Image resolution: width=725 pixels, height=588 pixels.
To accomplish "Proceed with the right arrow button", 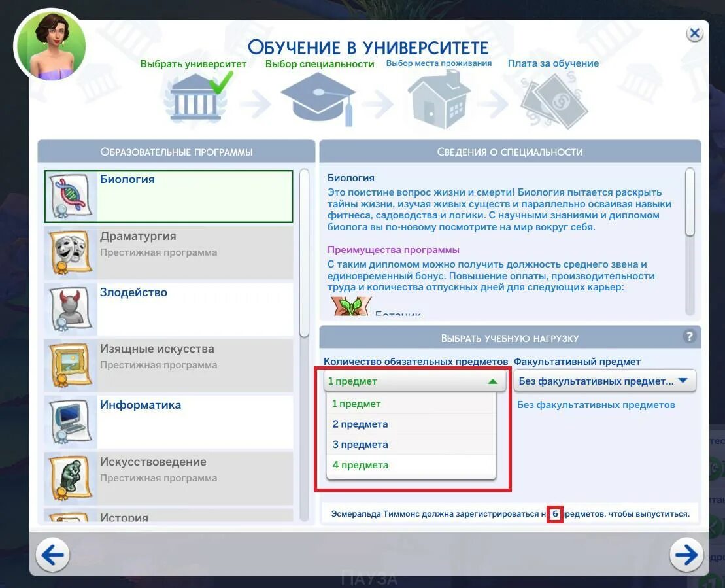I will coord(686,555).
